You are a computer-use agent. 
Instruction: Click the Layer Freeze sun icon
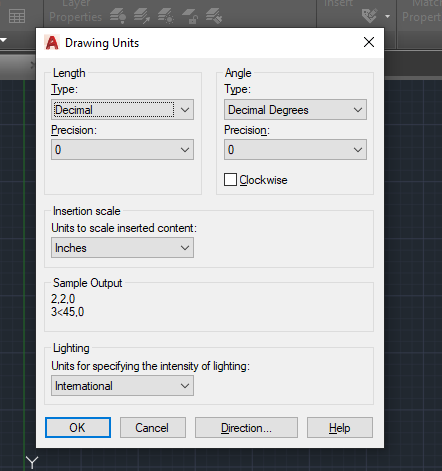click(166, 16)
